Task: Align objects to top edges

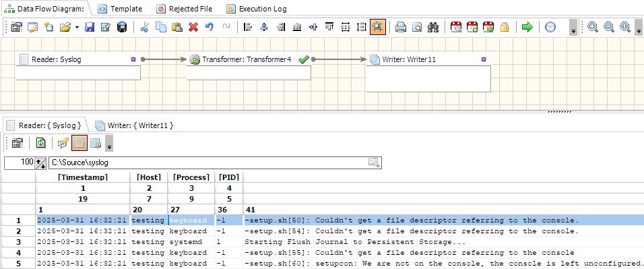Action: pyautogui.click(x=329, y=27)
